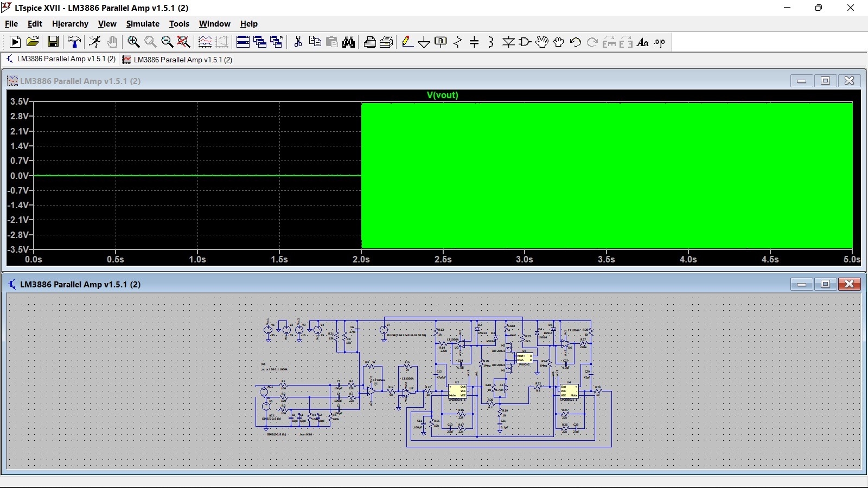Click the Cascade Windows toolbar icon
This screenshot has height=488, width=868.
pos(260,42)
